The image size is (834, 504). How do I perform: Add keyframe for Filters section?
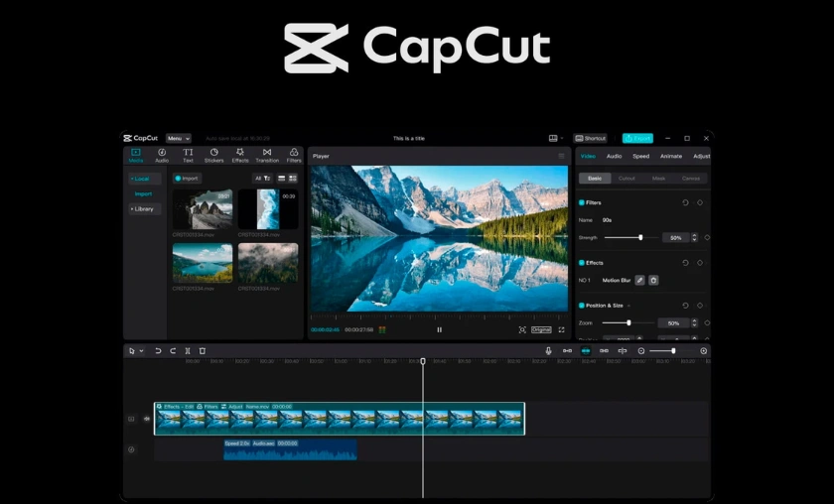pyautogui.click(x=700, y=202)
